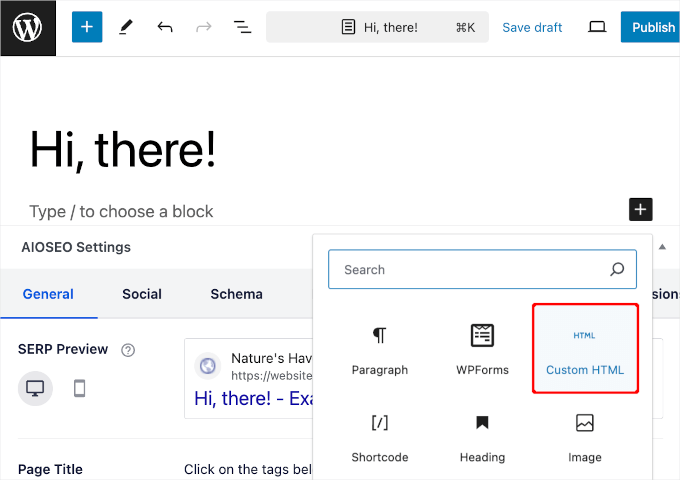Screen dimensions: 680x480
Task: Select the Tools pencil icon
Action: [x=125, y=27]
